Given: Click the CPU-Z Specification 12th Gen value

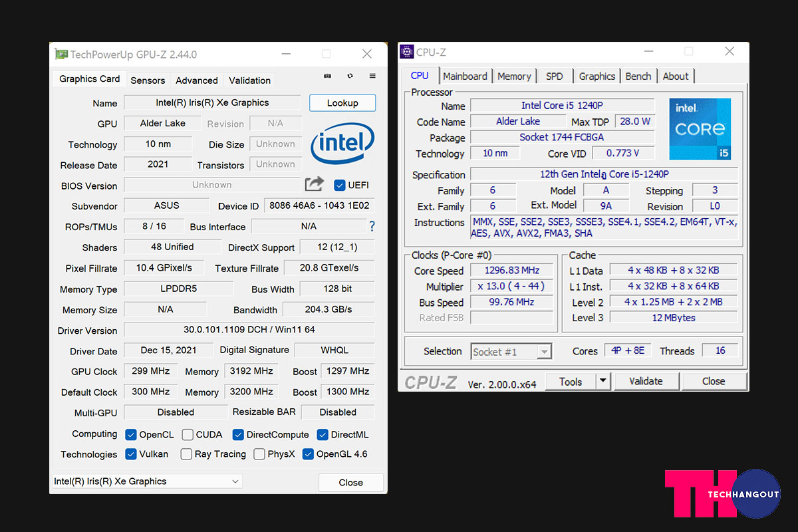Looking at the screenshot, I should [x=604, y=174].
